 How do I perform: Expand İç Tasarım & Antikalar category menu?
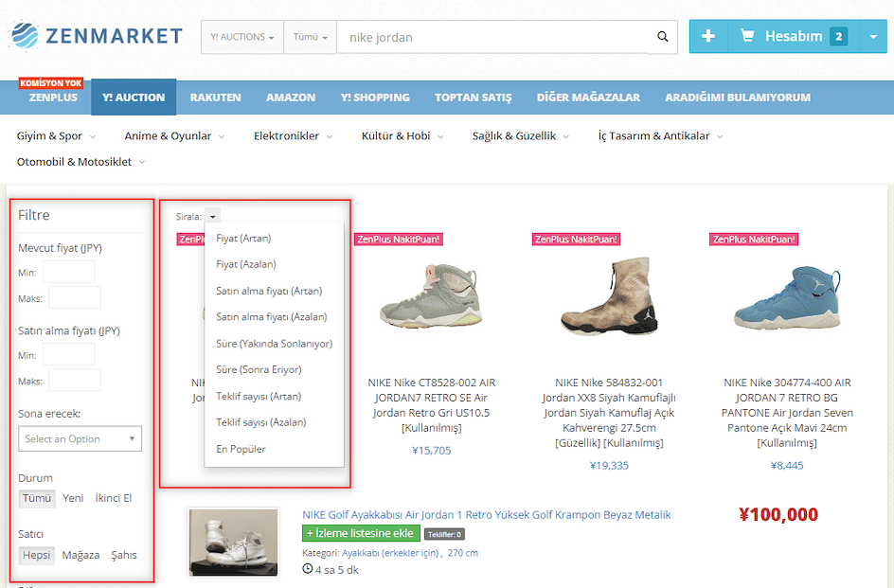click(660, 135)
